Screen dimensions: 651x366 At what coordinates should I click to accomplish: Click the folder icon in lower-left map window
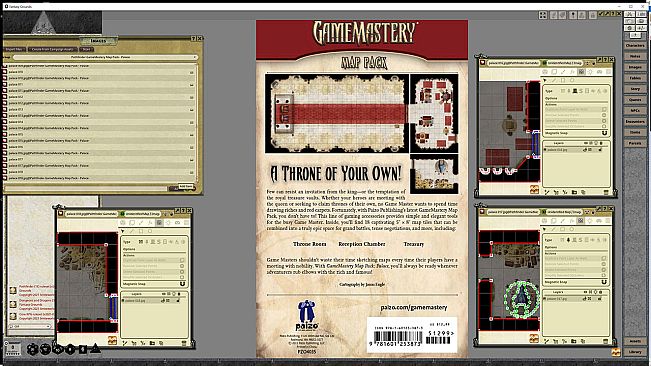coord(152,343)
